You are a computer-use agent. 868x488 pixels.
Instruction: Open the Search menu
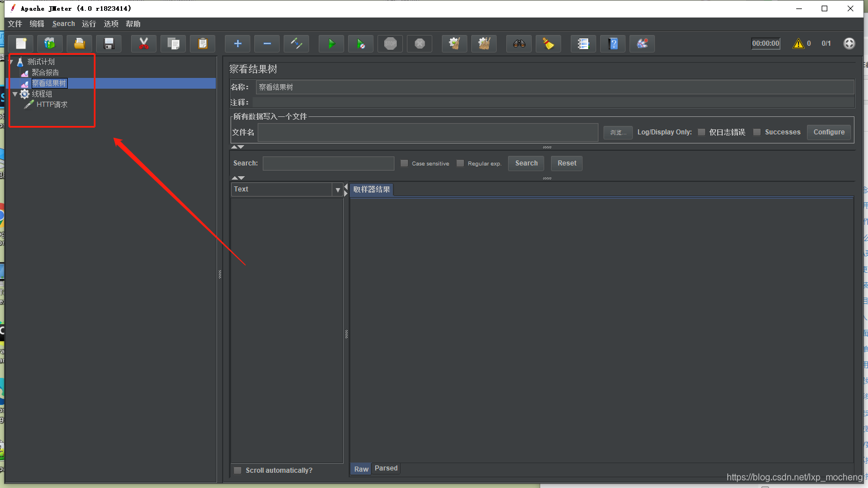tap(63, 24)
